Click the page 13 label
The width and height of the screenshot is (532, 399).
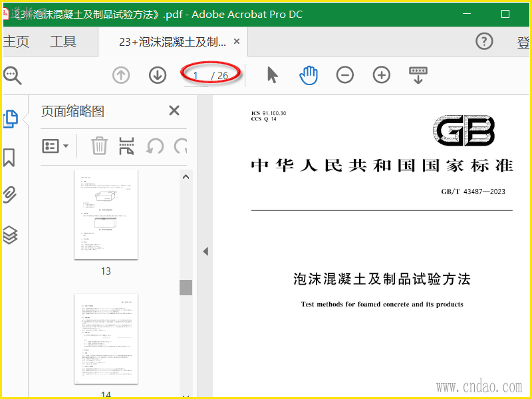(106, 271)
